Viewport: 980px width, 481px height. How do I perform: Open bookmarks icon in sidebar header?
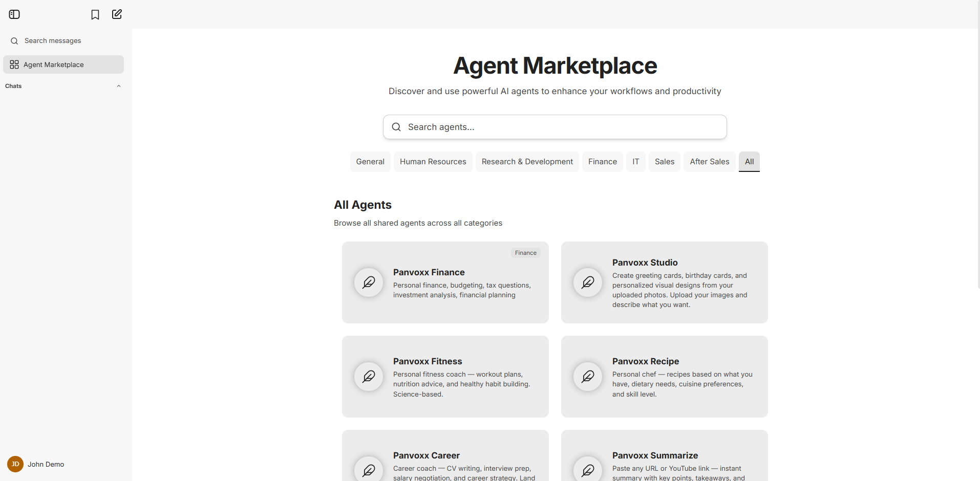tap(95, 15)
